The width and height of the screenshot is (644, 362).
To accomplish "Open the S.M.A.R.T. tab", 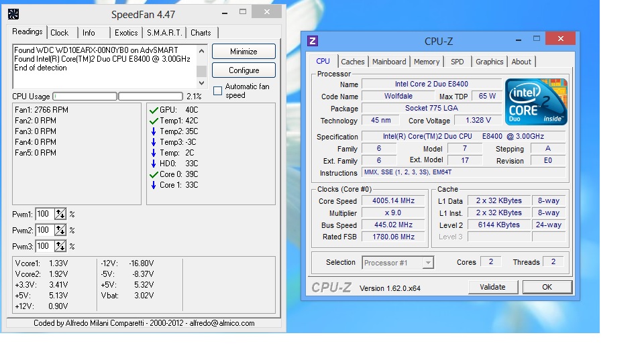I will pyautogui.click(x=164, y=33).
